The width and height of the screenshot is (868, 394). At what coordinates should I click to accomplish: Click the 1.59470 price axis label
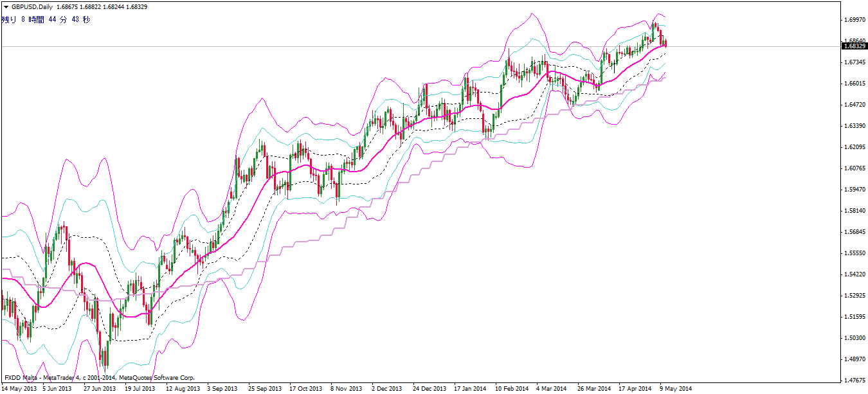point(854,190)
